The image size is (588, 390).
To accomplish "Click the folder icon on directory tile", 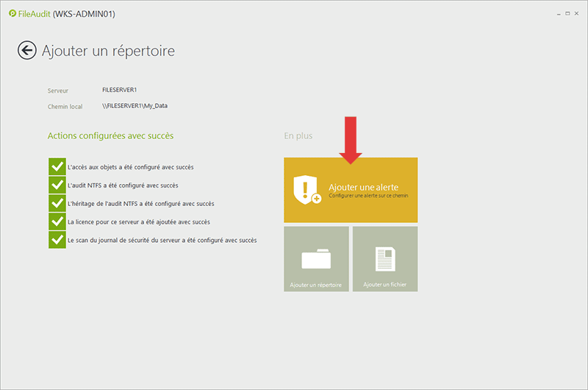I will [316, 259].
